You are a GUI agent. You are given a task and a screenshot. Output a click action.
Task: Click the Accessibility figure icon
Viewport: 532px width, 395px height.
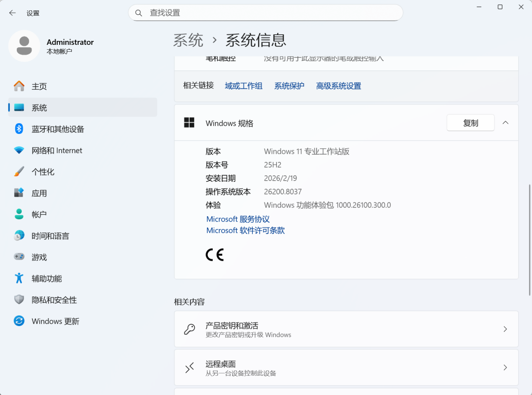click(x=19, y=278)
